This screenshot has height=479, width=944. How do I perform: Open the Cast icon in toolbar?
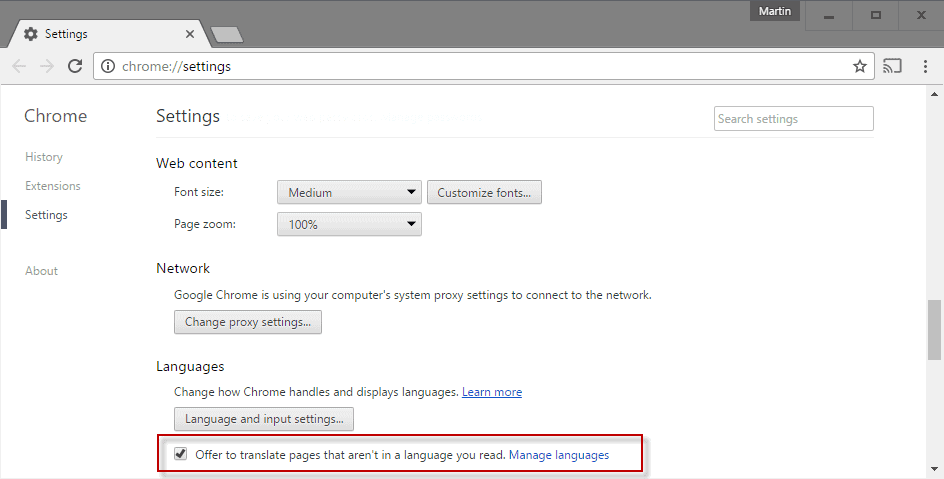tap(892, 66)
